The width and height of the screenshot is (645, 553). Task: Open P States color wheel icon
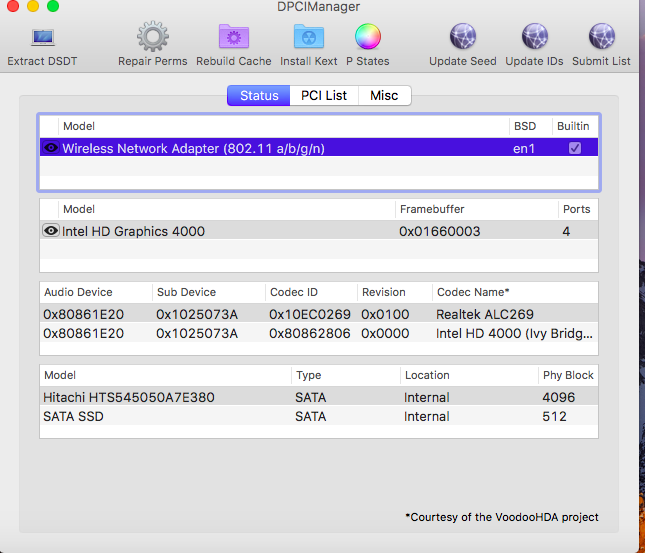(367, 38)
